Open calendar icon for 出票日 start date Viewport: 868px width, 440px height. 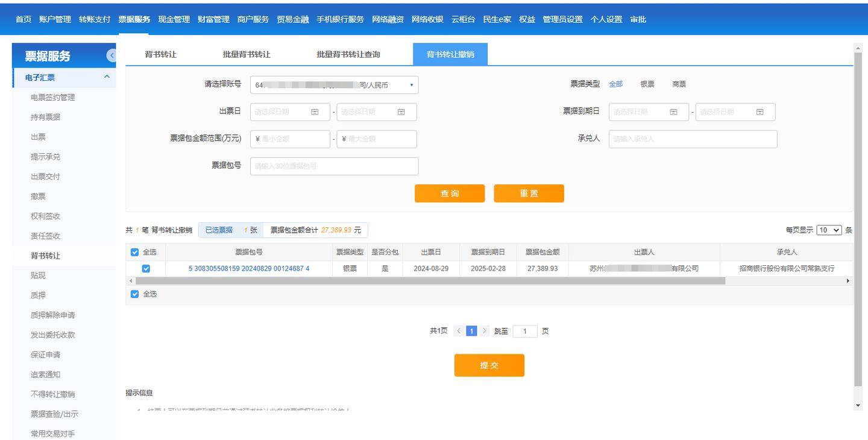tap(315, 112)
